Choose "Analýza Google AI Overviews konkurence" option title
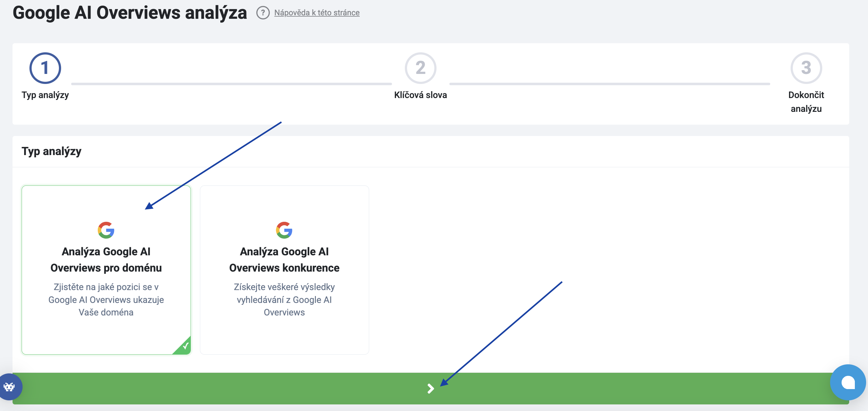 point(284,259)
